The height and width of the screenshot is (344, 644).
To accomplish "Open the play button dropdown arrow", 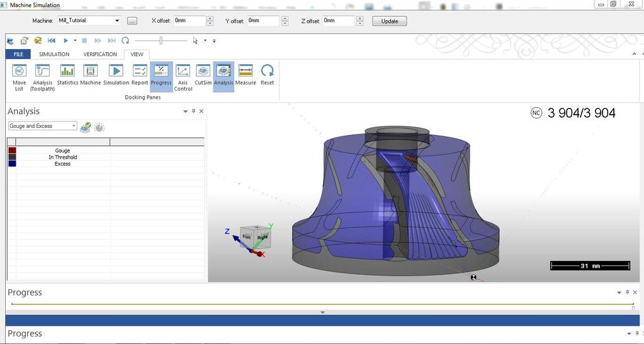I will (x=75, y=40).
